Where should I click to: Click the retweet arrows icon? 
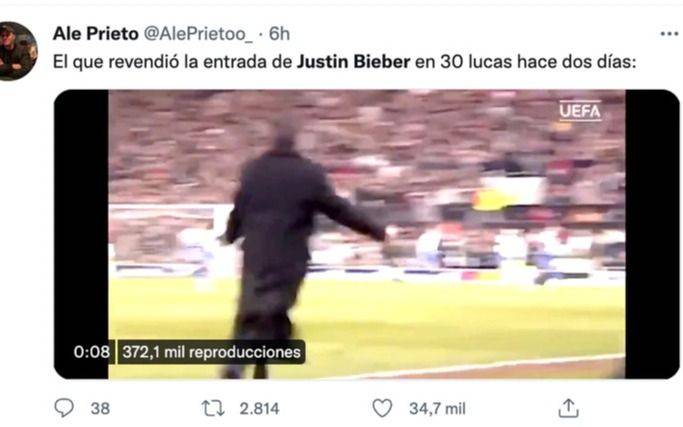(213, 408)
